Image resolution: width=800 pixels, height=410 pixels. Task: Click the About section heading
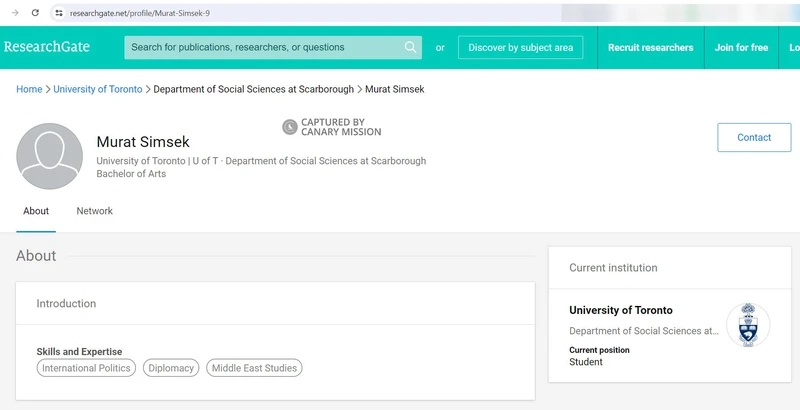coord(36,255)
